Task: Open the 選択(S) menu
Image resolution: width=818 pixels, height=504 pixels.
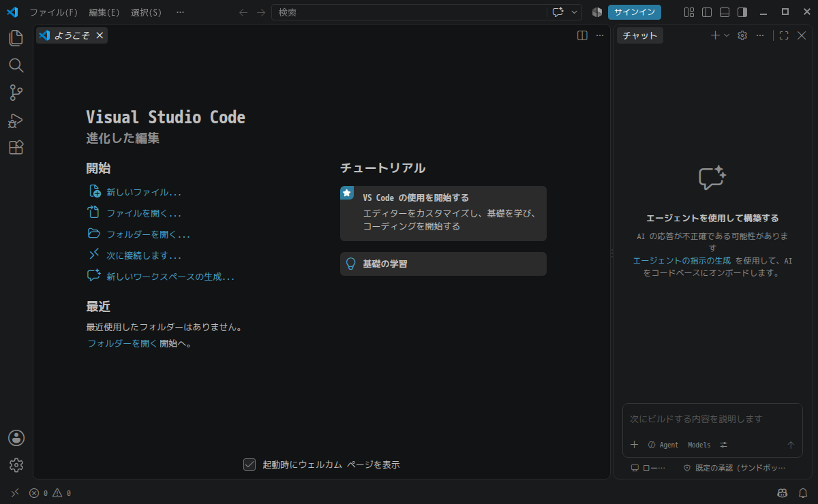Action: click(x=146, y=12)
